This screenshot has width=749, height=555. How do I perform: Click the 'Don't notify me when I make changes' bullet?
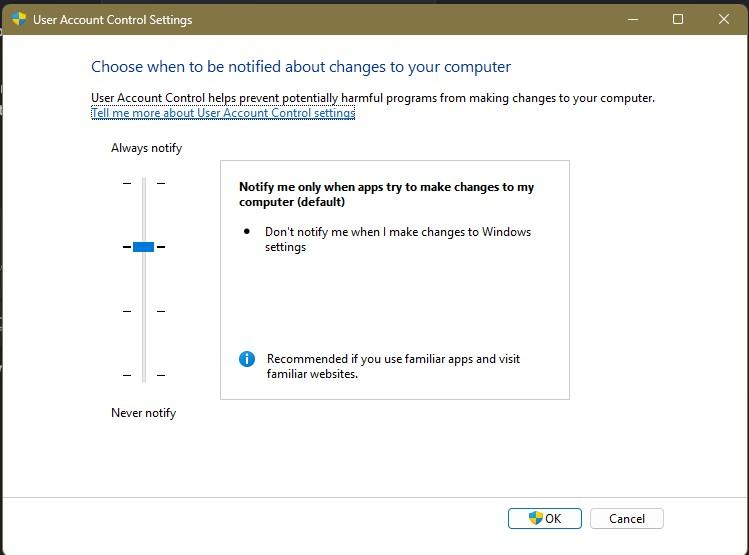[x=398, y=239]
